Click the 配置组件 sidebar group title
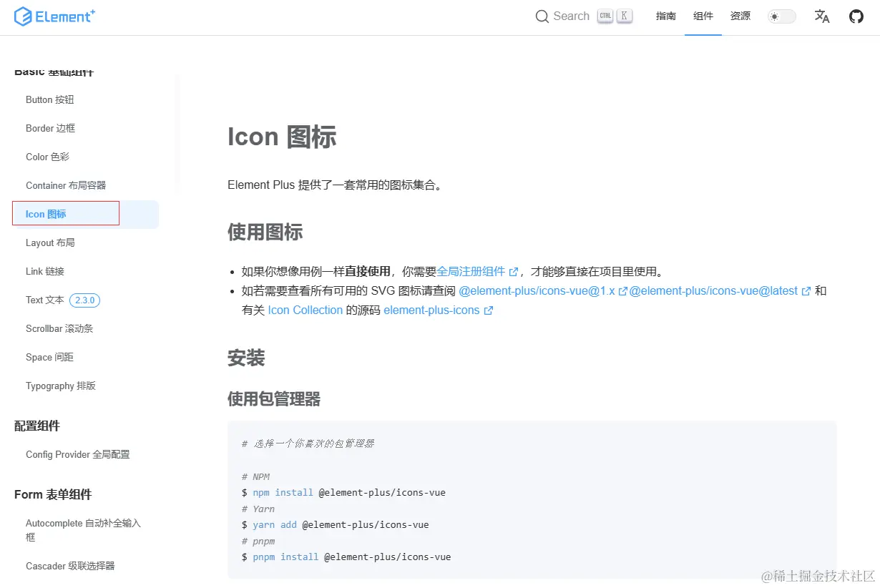This screenshot has width=880, height=588. tap(37, 426)
